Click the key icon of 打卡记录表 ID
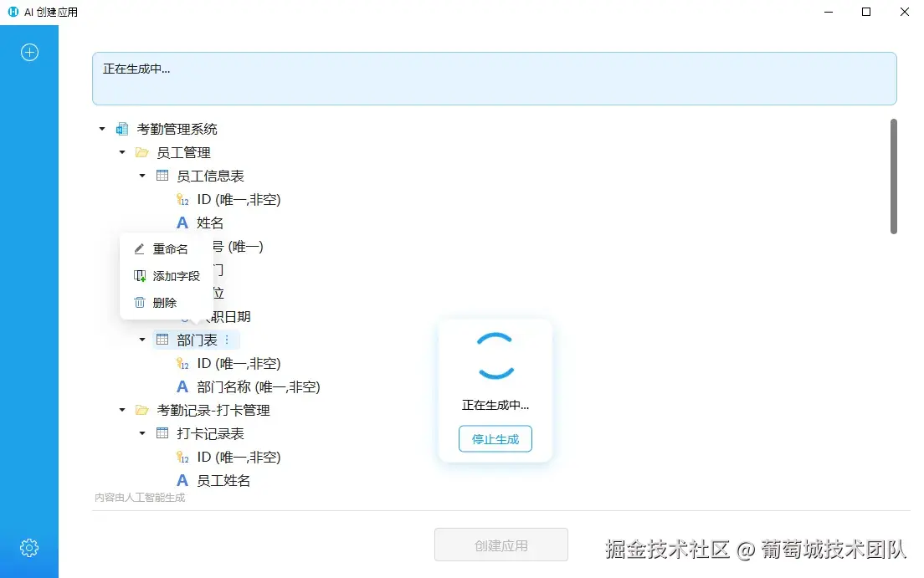The width and height of the screenshot is (924, 578). (182, 458)
